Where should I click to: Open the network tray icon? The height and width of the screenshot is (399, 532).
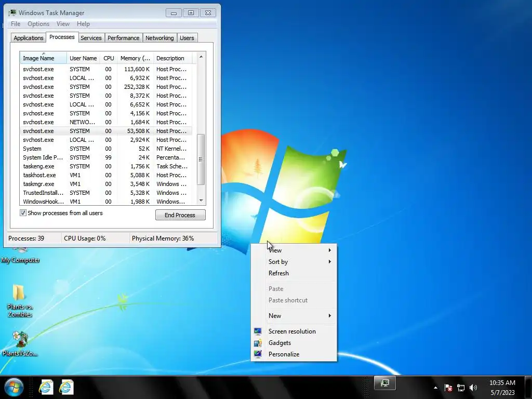tap(461, 388)
